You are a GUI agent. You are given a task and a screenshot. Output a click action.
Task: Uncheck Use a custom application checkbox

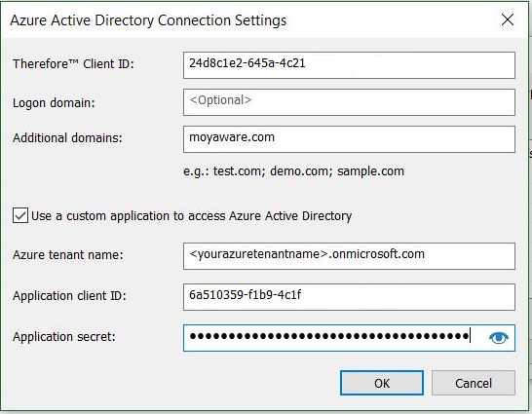pos(20,215)
